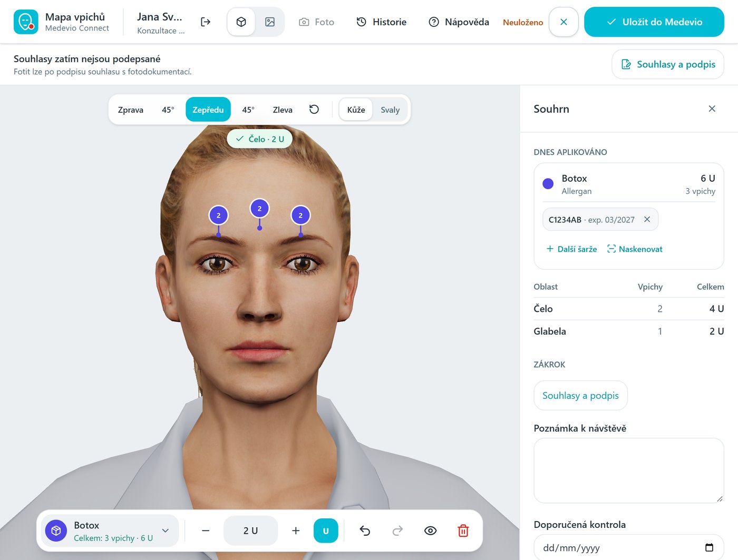Undo the last injection action
738x560 pixels.
pyautogui.click(x=365, y=531)
